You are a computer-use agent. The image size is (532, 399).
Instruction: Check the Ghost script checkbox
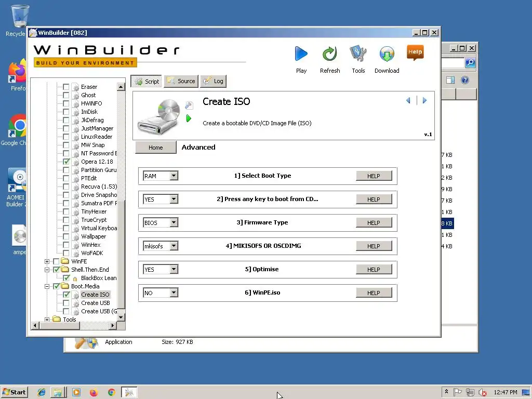pos(66,96)
